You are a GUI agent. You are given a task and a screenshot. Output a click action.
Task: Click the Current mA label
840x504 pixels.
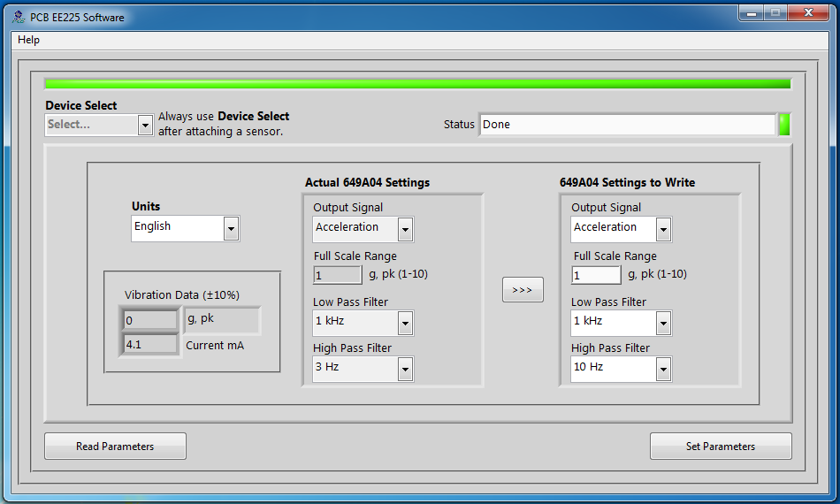(x=215, y=346)
